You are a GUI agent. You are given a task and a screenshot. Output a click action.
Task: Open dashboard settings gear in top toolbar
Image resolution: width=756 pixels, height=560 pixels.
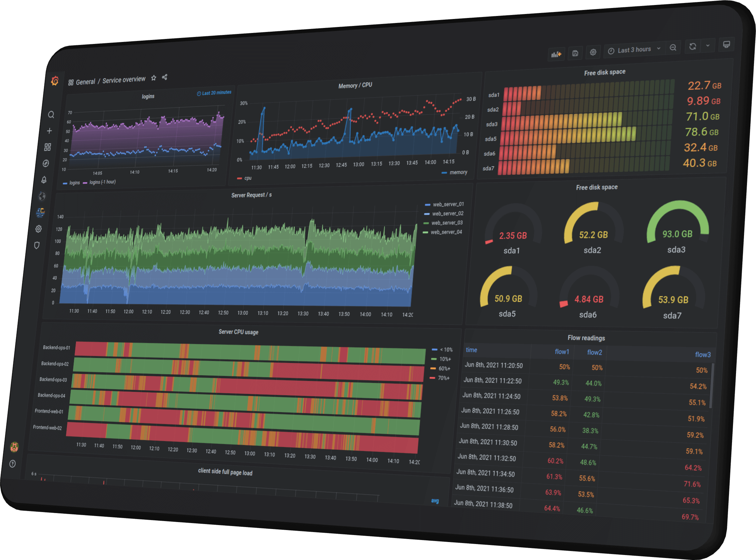[593, 52]
